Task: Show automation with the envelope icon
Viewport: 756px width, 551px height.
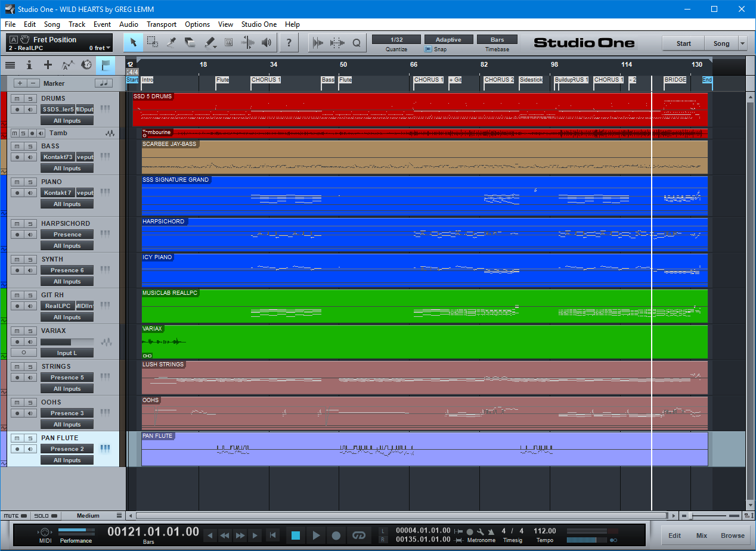Action: (x=68, y=65)
